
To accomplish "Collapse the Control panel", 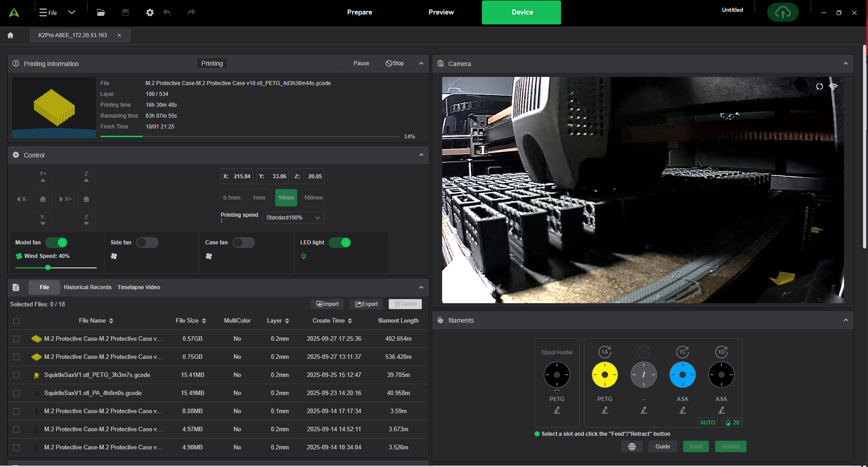I will coord(421,155).
